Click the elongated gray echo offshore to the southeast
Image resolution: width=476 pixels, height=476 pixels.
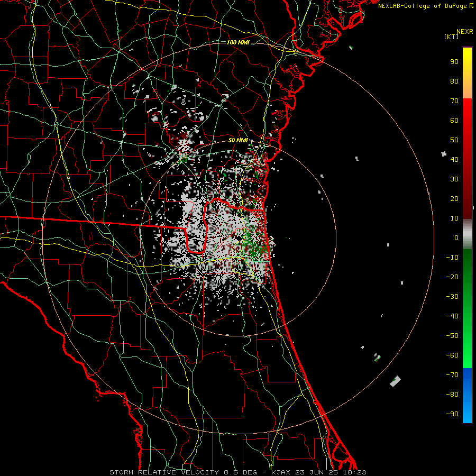[395, 381]
